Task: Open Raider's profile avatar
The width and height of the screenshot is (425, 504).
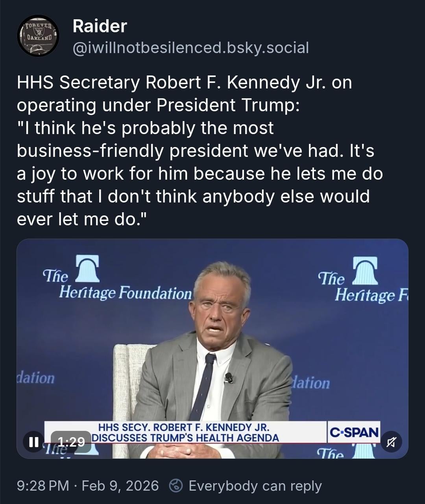Action: click(38, 36)
